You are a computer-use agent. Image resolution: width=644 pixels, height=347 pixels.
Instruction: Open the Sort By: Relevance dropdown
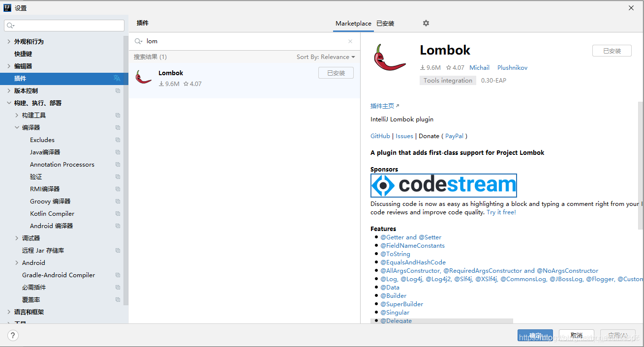[x=326, y=57]
